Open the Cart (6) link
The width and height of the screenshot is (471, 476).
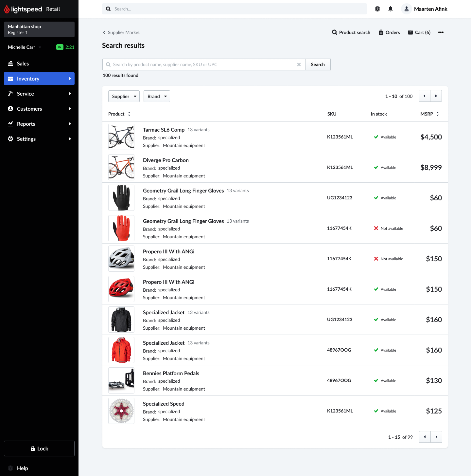(419, 32)
